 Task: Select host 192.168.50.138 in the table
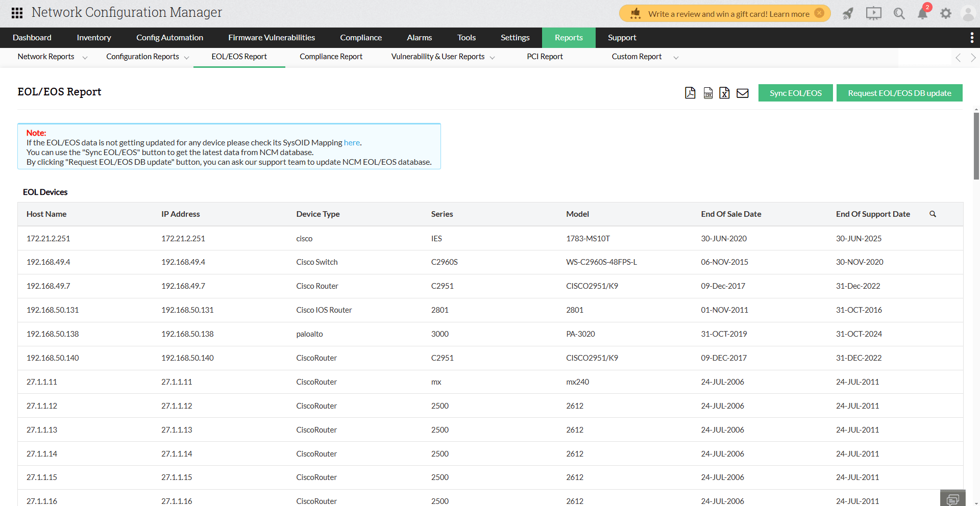[x=53, y=334]
